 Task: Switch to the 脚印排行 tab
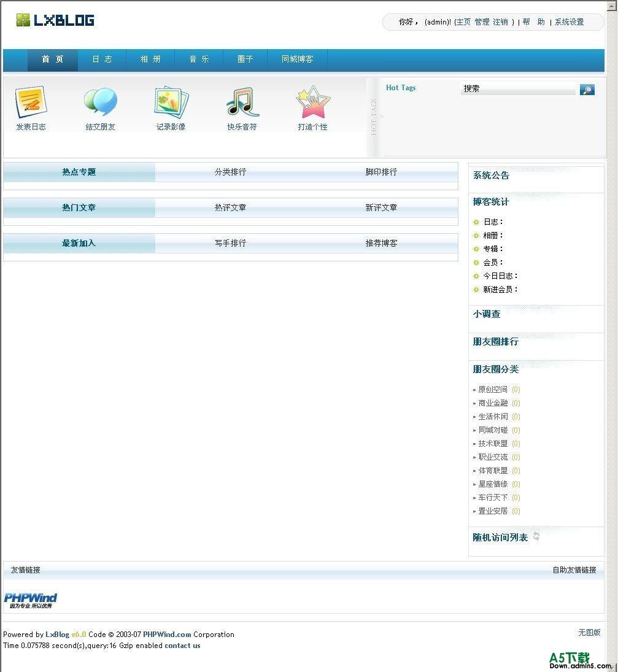382,172
